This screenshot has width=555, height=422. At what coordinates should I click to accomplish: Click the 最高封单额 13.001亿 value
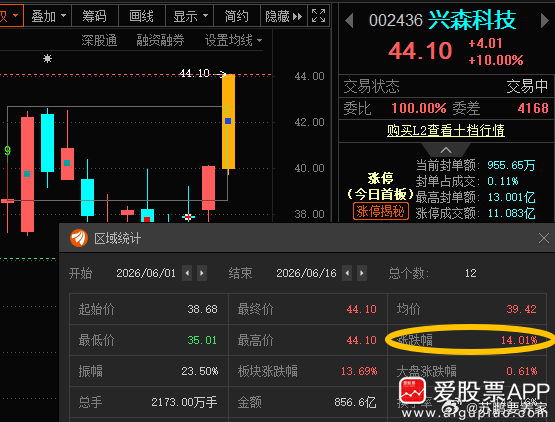[511, 197]
